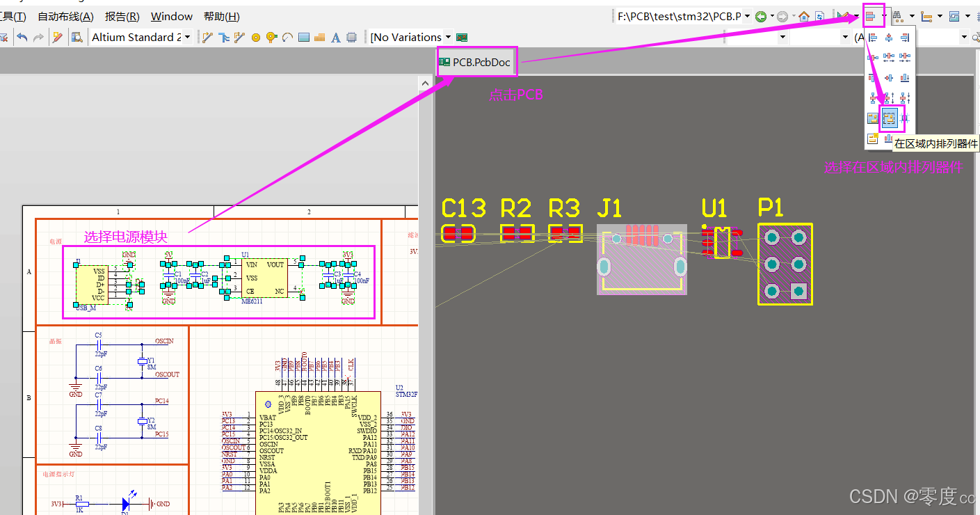
Task: Open the 帮助(H) menu
Action: (x=222, y=17)
